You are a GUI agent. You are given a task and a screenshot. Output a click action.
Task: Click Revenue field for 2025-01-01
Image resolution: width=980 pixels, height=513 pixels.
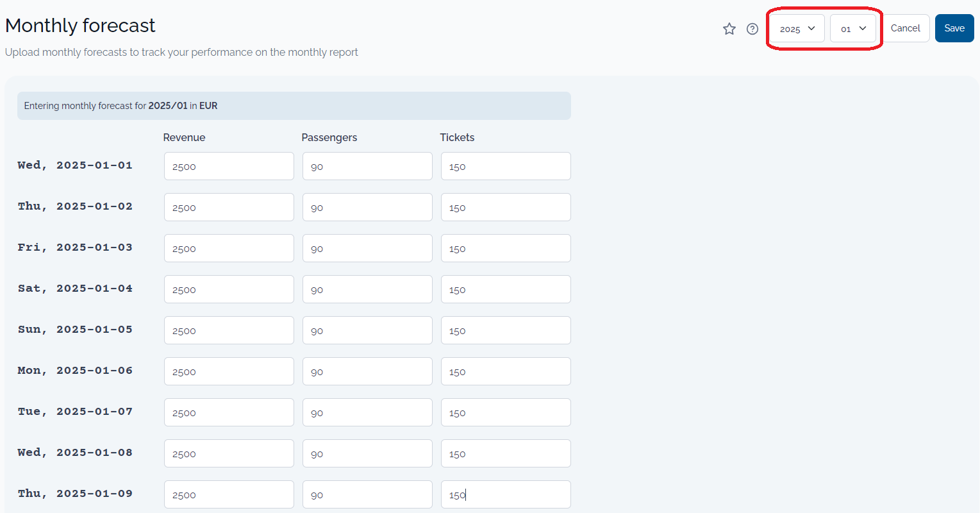[x=229, y=166]
